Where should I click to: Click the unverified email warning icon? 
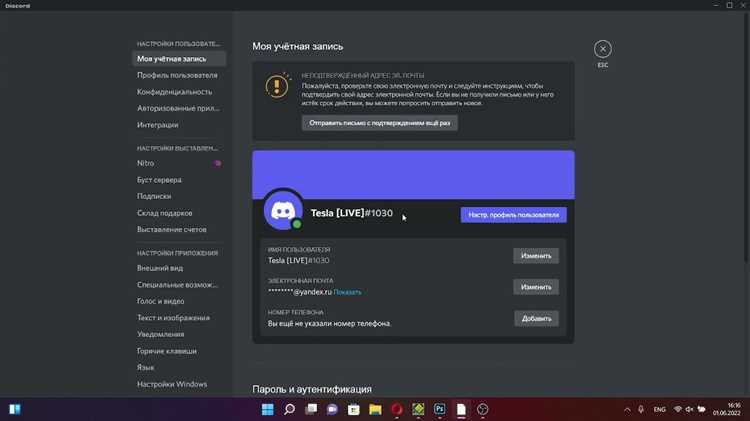click(x=277, y=86)
